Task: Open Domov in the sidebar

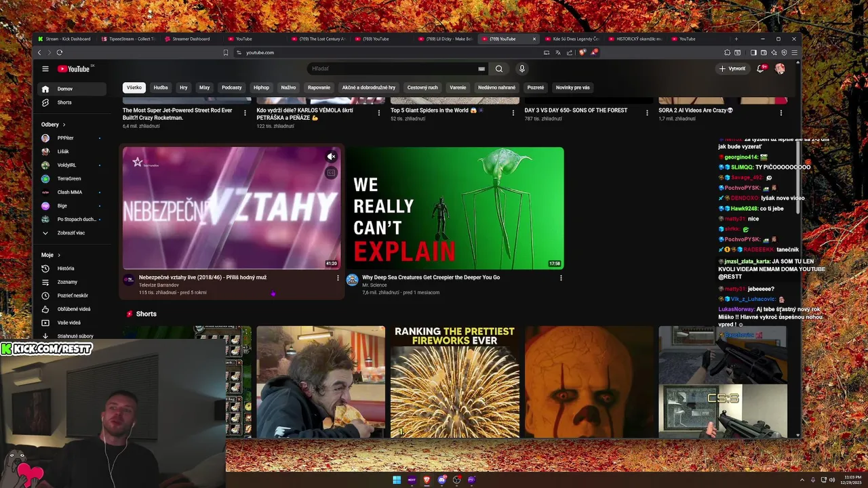Action: [x=71, y=89]
